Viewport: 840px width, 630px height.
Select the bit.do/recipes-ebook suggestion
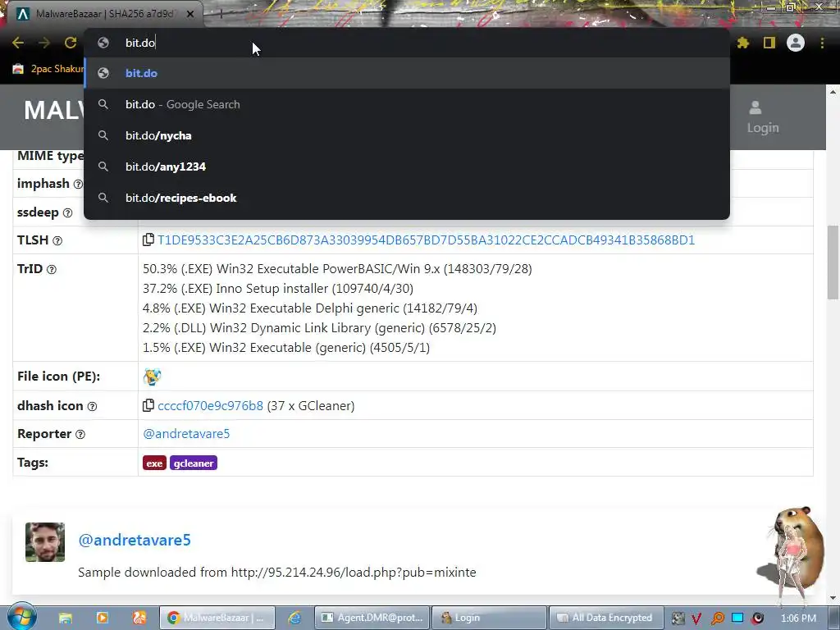(407, 198)
